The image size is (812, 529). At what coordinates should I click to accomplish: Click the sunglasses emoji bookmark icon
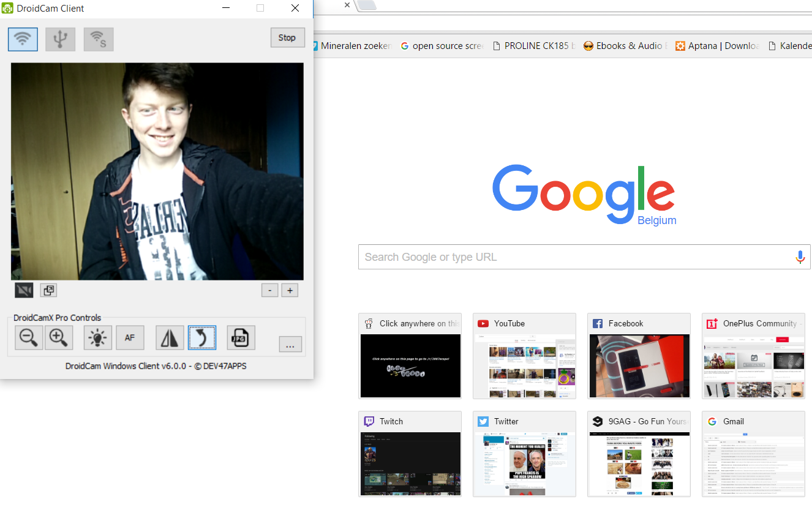(588, 46)
